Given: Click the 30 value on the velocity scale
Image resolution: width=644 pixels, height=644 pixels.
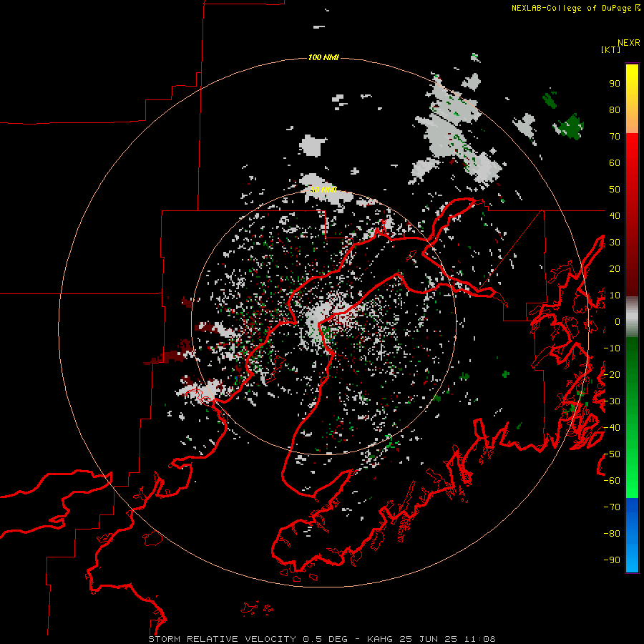Looking at the screenshot, I should click(615, 243).
